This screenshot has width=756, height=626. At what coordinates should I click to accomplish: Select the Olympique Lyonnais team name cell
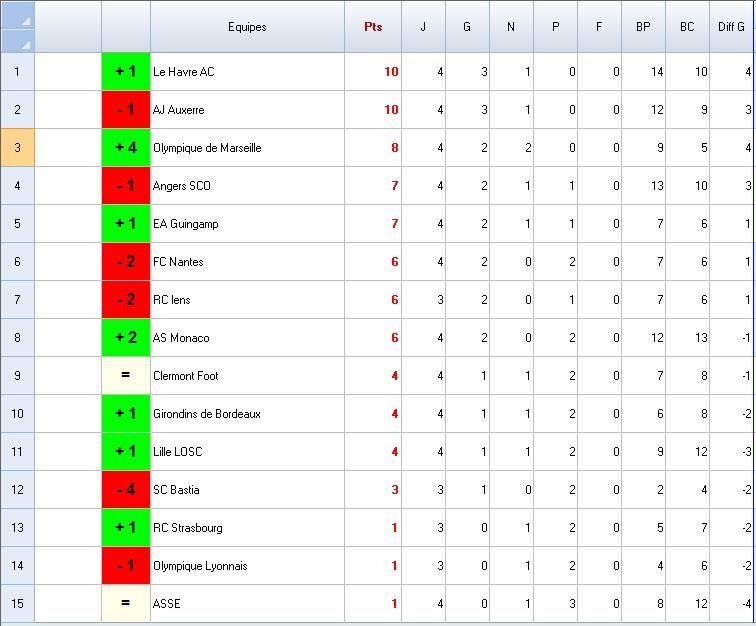pos(247,566)
